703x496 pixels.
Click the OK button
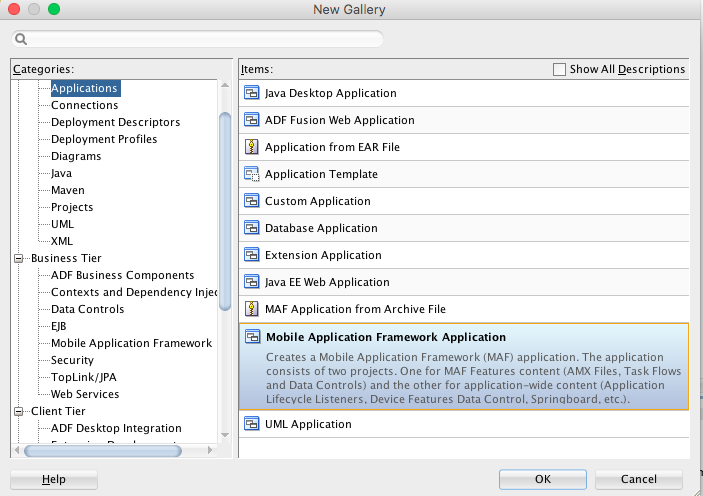click(x=542, y=479)
